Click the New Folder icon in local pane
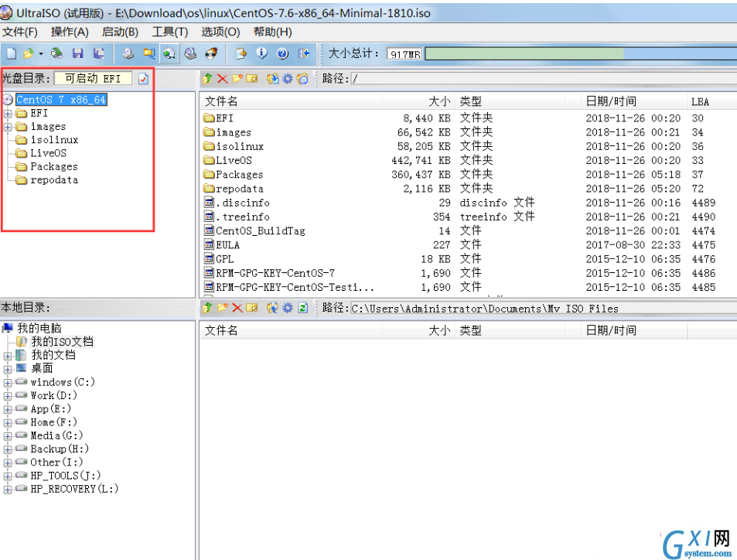 click(222, 308)
